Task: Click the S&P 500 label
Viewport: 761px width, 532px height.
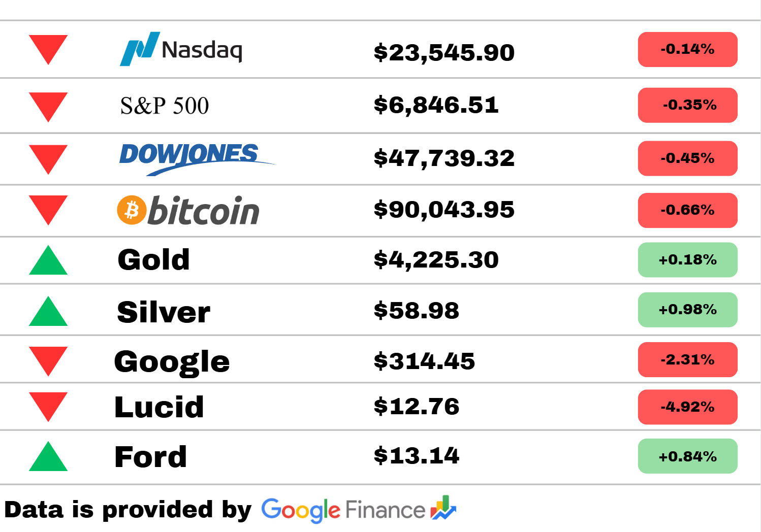Action: point(165,106)
